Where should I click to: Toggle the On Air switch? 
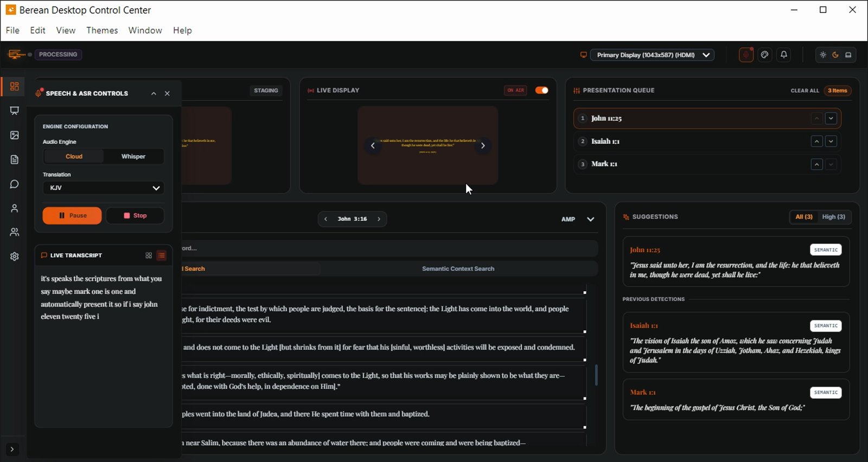pyautogui.click(x=542, y=91)
